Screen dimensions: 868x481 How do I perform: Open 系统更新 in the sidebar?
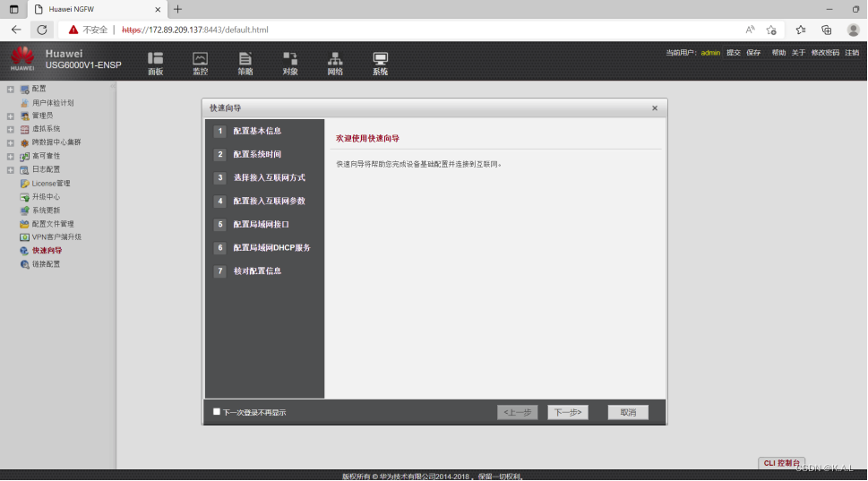(x=46, y=210)
